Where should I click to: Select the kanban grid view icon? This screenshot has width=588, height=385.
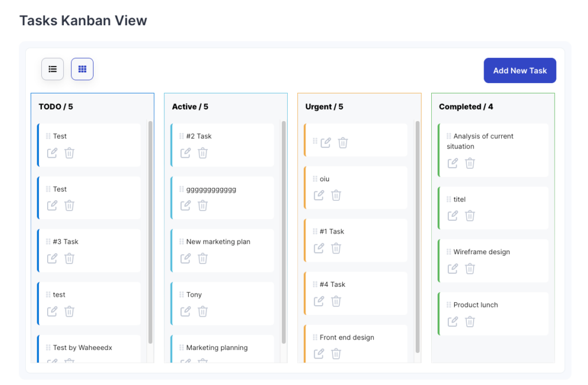pyautogui.click(x=82, y=69)
